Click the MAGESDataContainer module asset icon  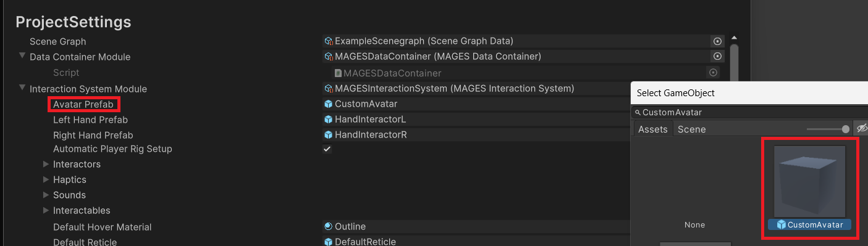[x=329, y=57]
